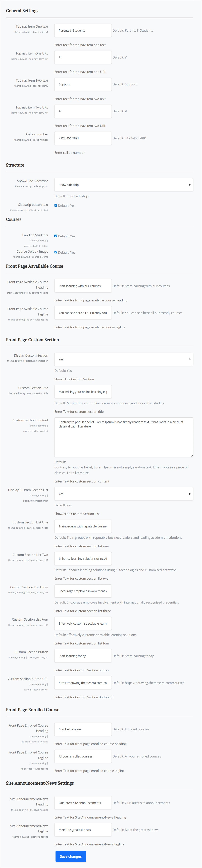202x868 pixels.
Task: Edit the Front Page Enrolled Course Tagline field
Action: (x=83, y=756)
